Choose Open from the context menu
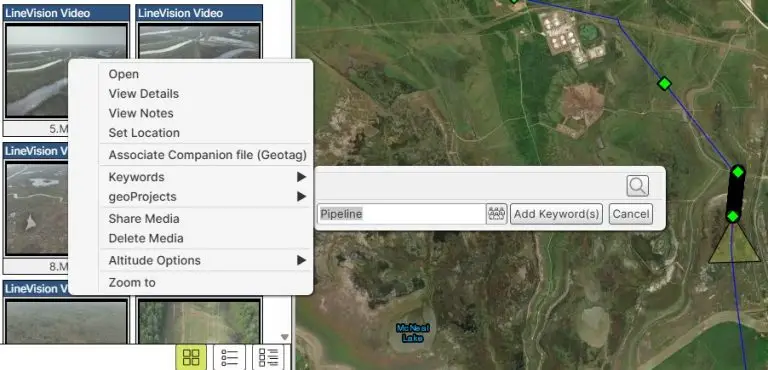768x370 pixels. click(x=123, y=74)
